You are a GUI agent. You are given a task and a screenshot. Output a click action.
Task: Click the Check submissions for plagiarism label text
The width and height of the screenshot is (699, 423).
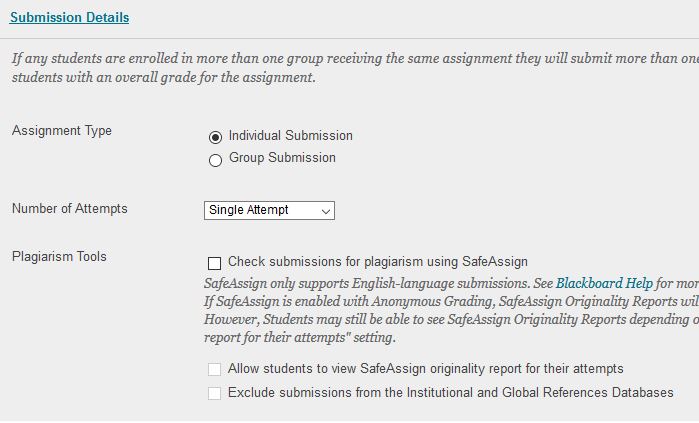tap(377, 262)
